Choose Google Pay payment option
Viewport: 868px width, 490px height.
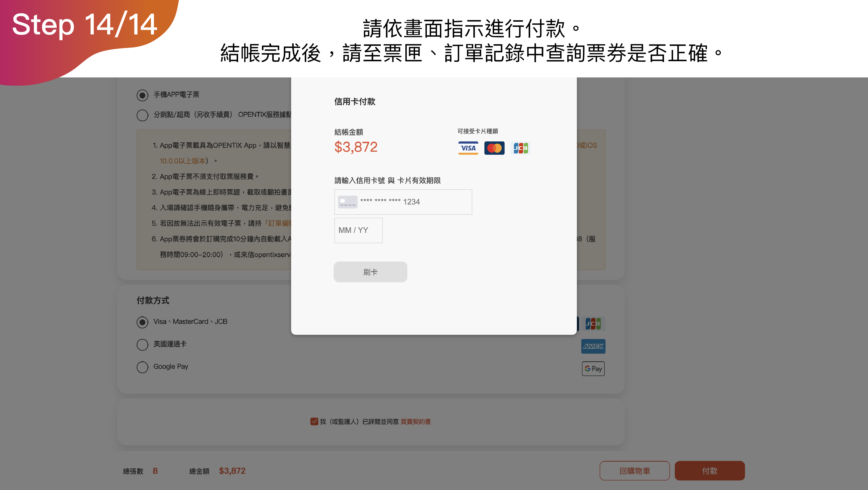click(143, 367)
